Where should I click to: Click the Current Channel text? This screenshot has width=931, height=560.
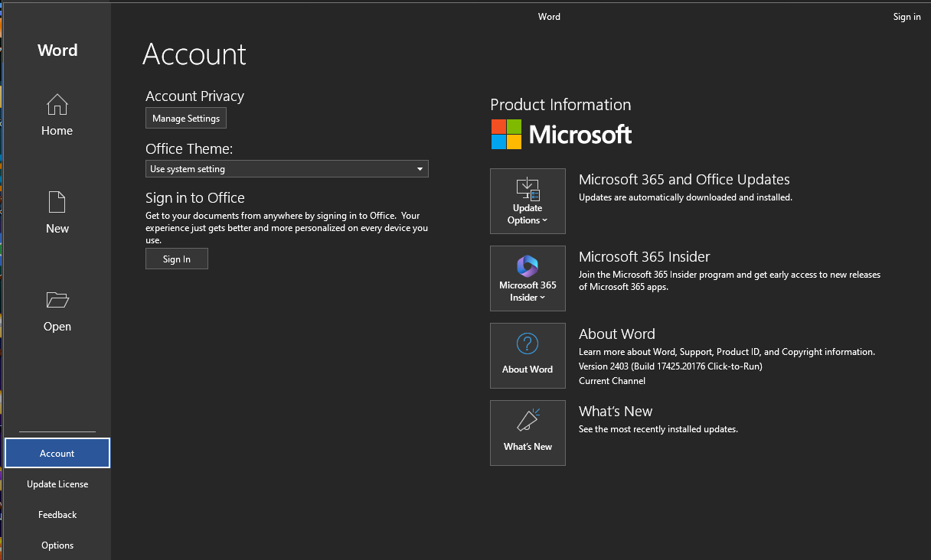point(612,381)
